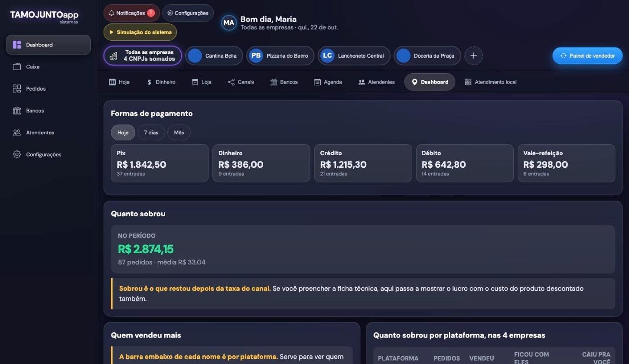Viewport: 629px width, 364px height.
Task: Open Atendentes icon in left sidebar
Action: point(17,133)
